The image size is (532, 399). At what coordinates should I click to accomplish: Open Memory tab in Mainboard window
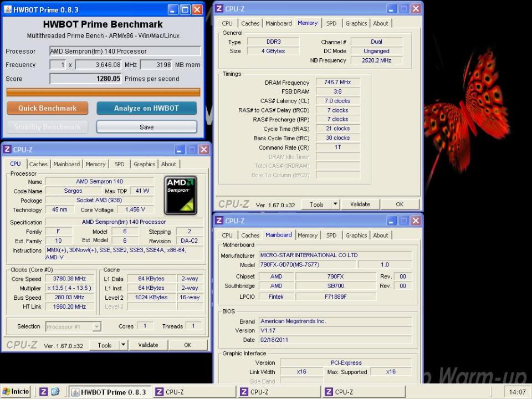308,236
